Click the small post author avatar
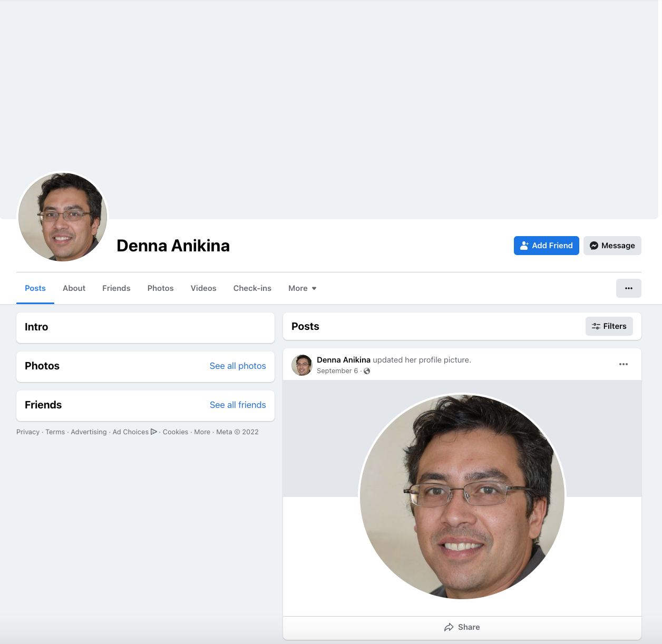The width and height of the screenshot is (662, 644). click(302, 365)
